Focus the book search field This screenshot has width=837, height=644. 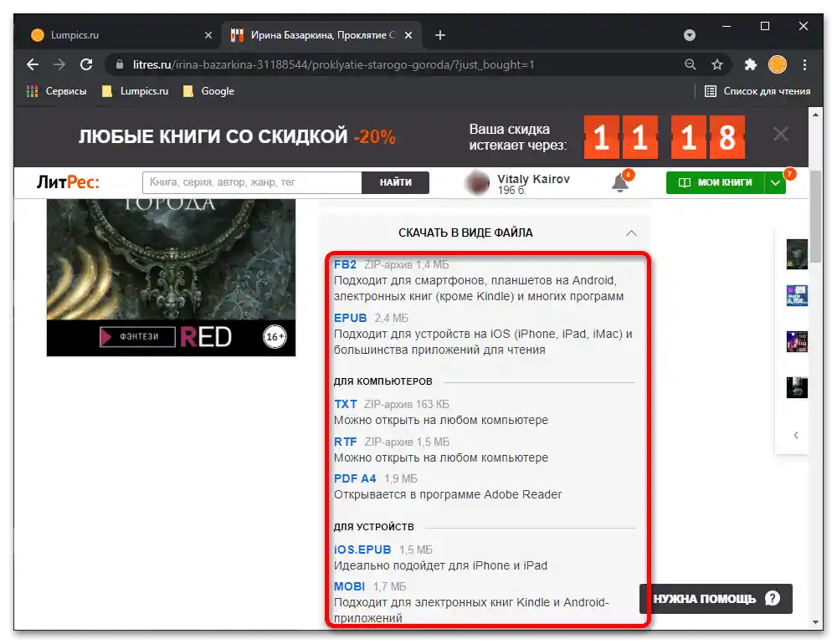(x=252, y=182)
